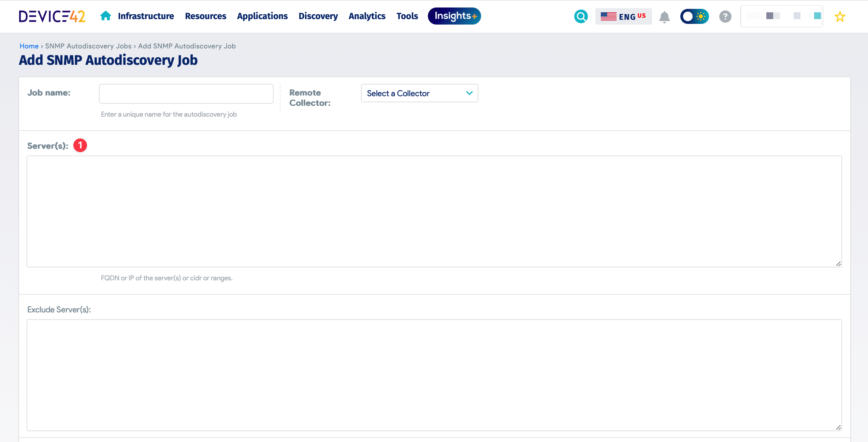Viewport: 868px width, 442px height.
Task: Focus the Exclude Server(s) text area
Action: coord(434,375)
